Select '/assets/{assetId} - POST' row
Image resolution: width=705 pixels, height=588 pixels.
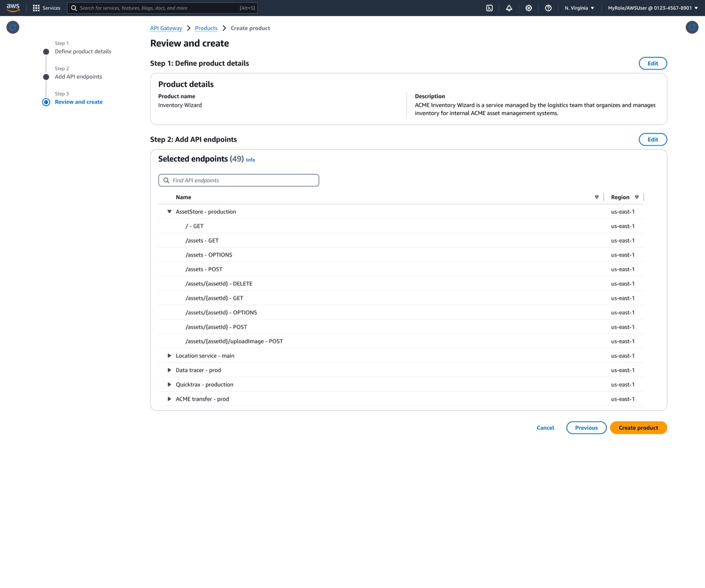point(400,327)
